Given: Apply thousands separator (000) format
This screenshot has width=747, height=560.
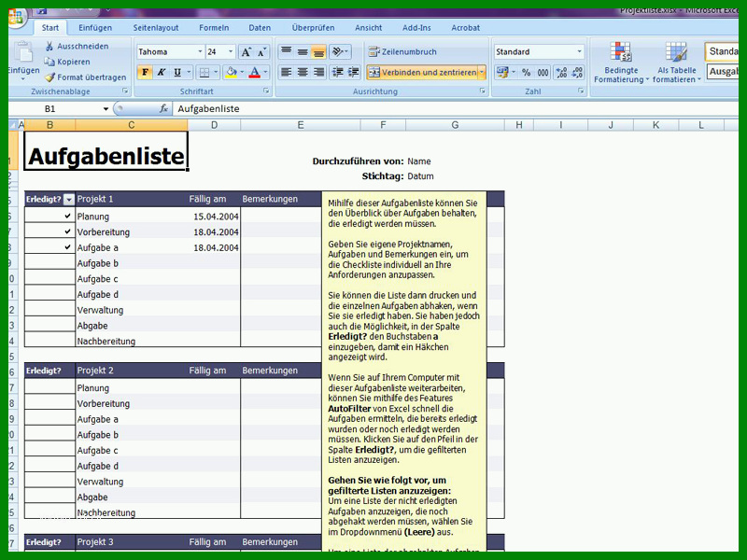Looking at the screenshot, I should click(x=543, y=73).
